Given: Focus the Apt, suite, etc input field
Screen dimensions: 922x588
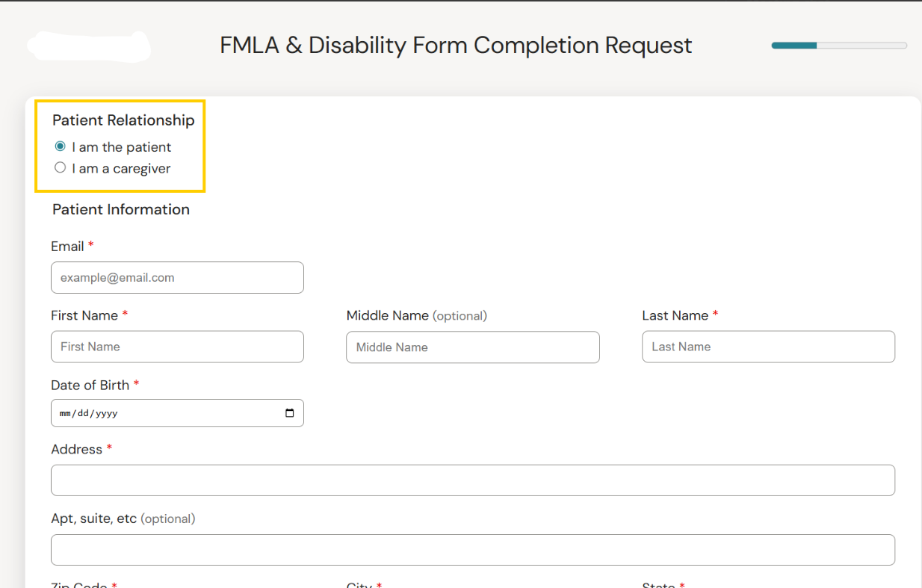Looking at the screenshot, I should [x=472, y=550].
